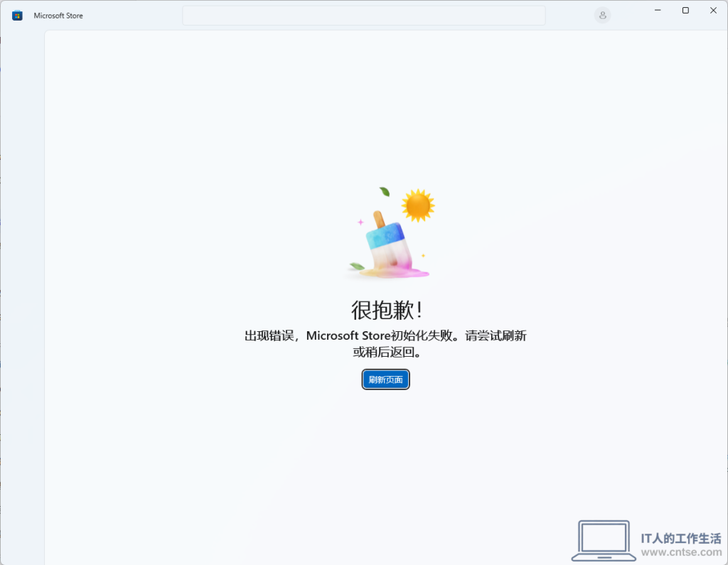Select the 很抱歉! heading text

[386, 310]
